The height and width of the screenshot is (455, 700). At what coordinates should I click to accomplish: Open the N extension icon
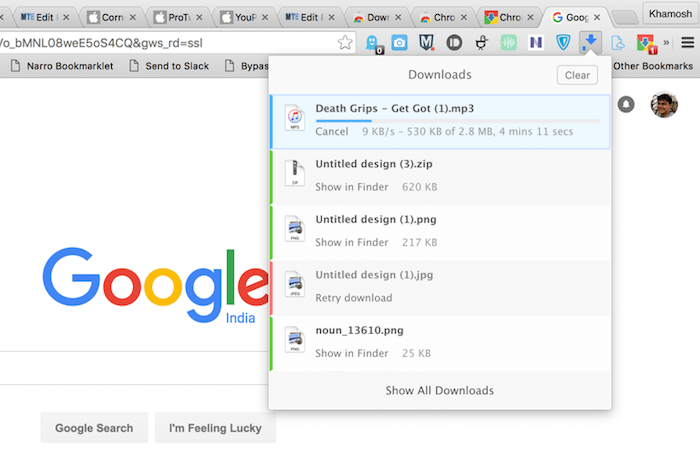pos(536,43)
